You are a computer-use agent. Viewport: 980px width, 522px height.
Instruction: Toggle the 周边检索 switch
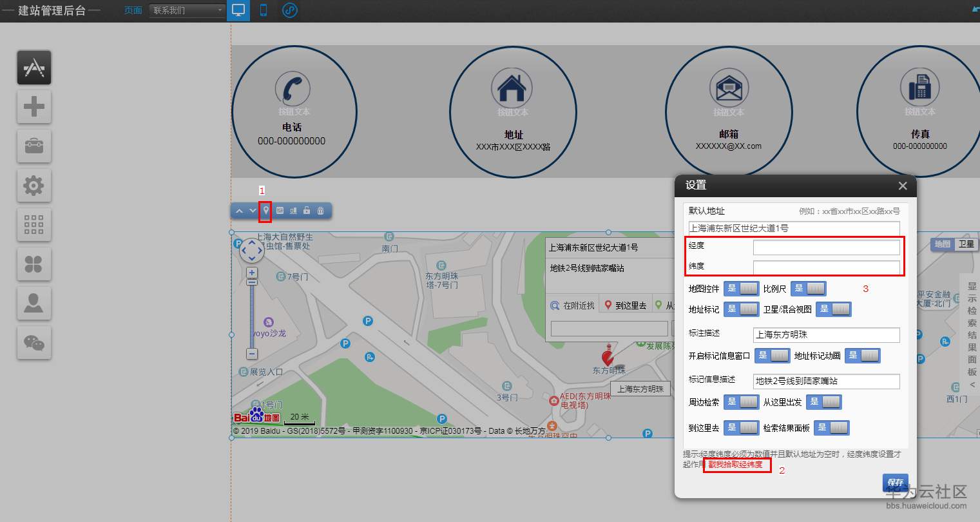pyautogui.click(x=741, y=402)
